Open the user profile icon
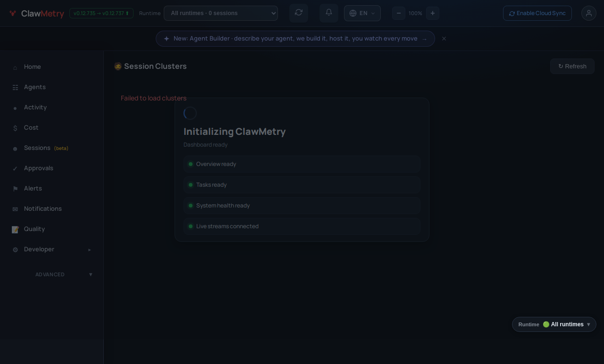Viewport: 604px width, 364px height. [x=589, y=13]
